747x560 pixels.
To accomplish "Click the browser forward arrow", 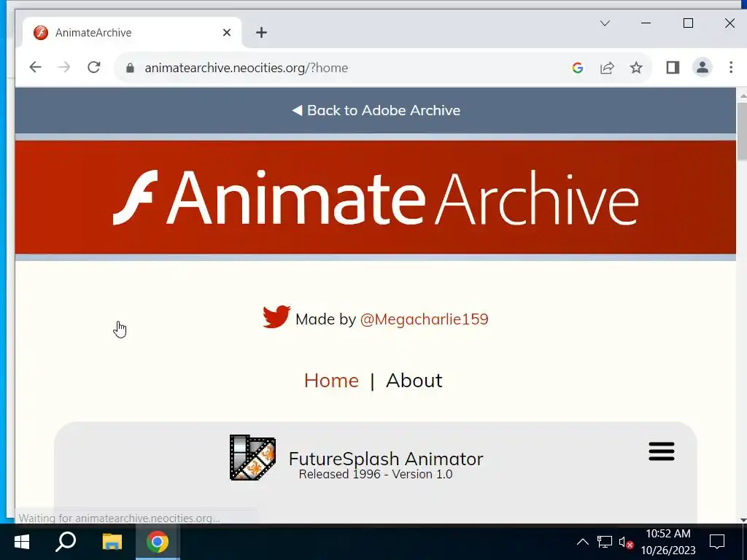I will tap(64, 68).
